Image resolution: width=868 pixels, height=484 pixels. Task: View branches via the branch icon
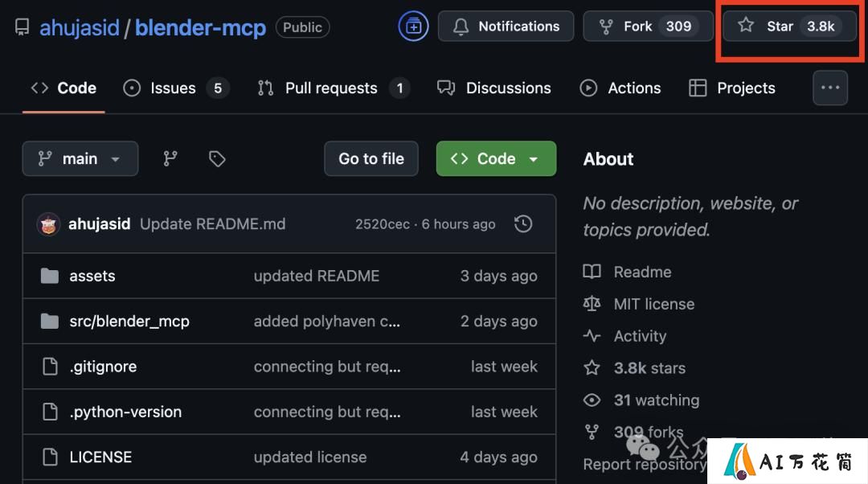[x=170, y=158]
